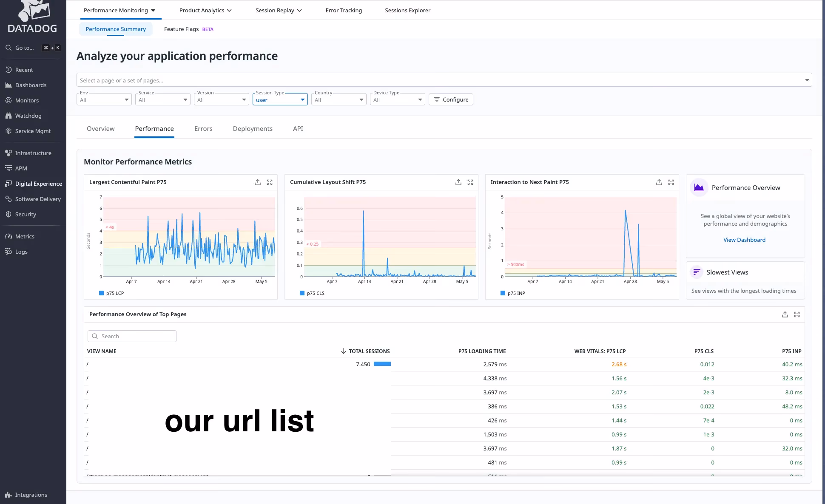Click the Search field in the top pages table
This screenshot has height=504, width=825.
[x=131, y=336]
